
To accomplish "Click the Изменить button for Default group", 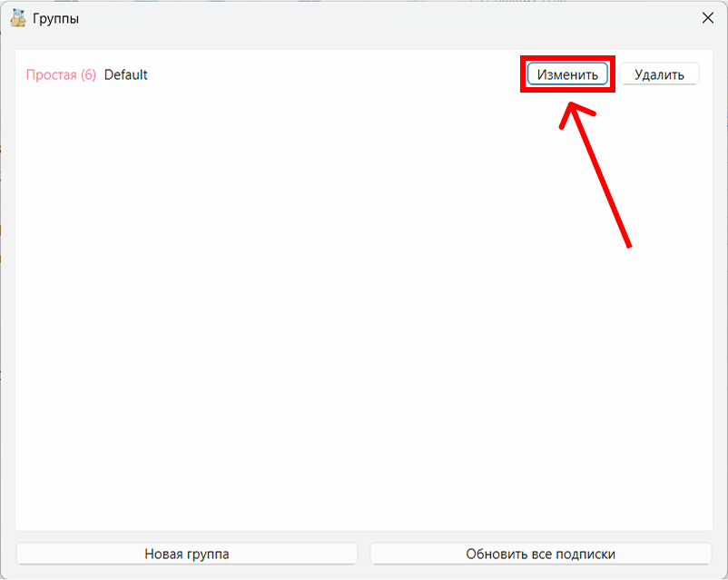I will (x=567, y=74).
